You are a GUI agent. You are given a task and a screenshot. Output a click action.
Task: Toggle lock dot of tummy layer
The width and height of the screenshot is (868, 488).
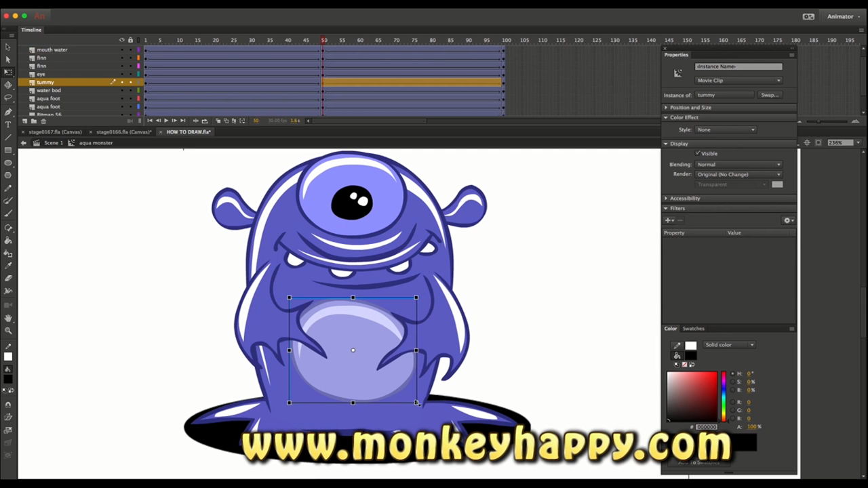coord(130,82)
